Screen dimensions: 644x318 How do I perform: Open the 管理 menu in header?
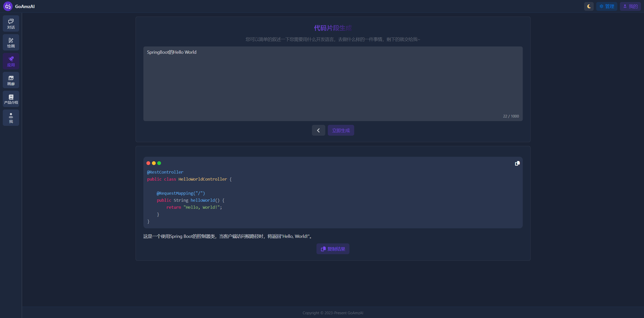tap(607, 6)
